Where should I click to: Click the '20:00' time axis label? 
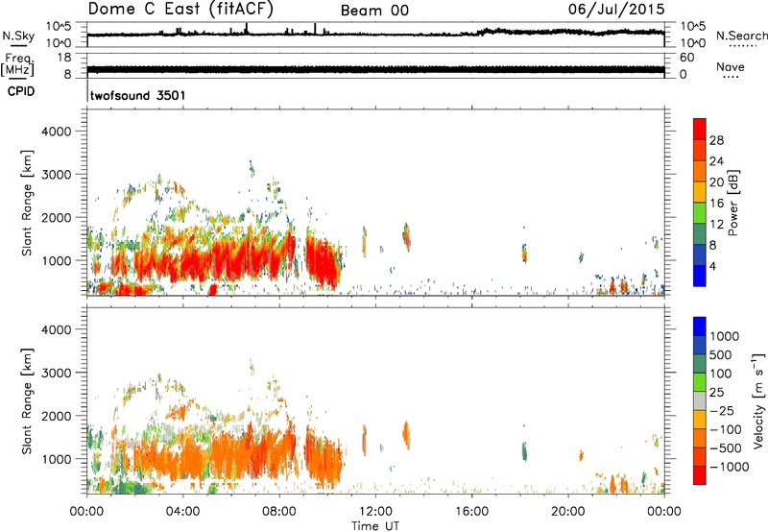tap(568, 512)
